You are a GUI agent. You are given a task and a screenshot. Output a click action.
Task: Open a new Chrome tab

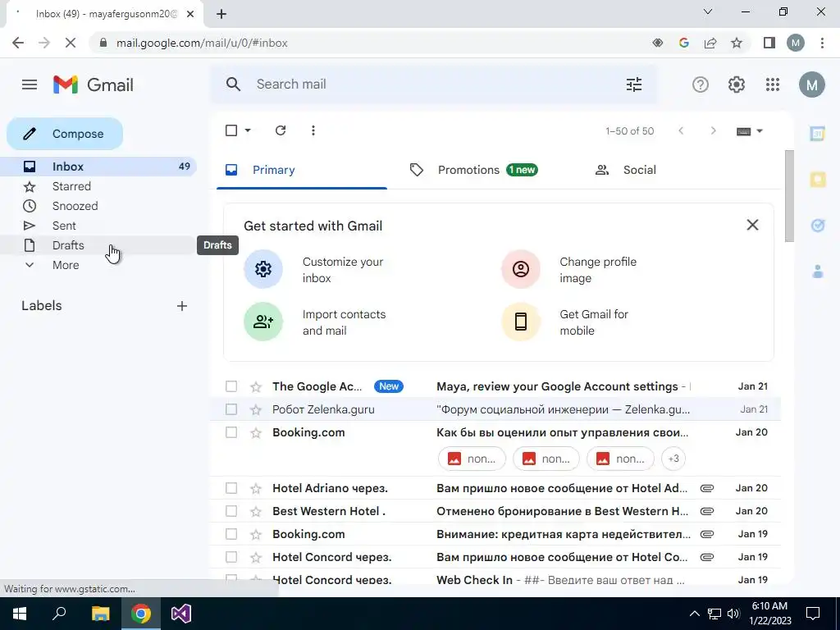221,14
